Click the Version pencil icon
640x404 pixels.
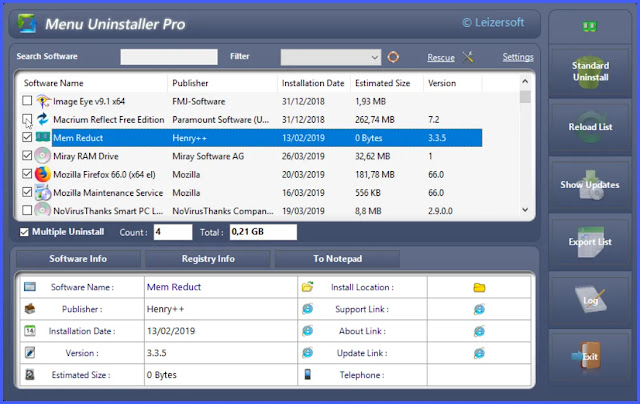[30, 353]
